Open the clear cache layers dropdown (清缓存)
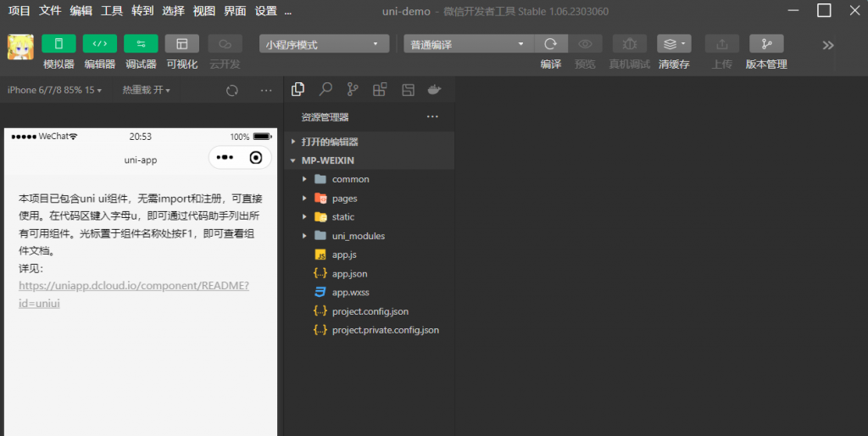 674,44
